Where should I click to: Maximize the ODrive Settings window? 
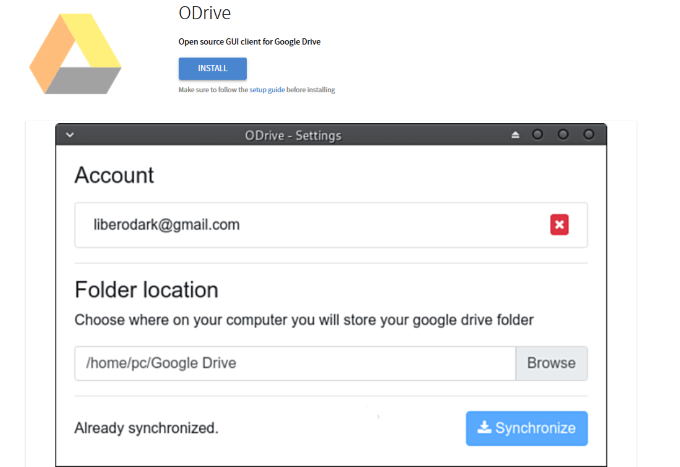(x=563, y=135)
